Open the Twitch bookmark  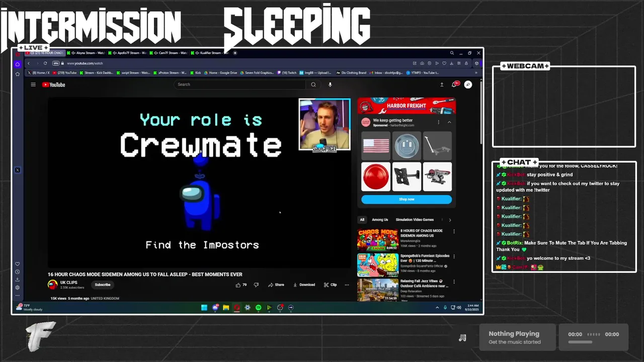tap(287, 72)
